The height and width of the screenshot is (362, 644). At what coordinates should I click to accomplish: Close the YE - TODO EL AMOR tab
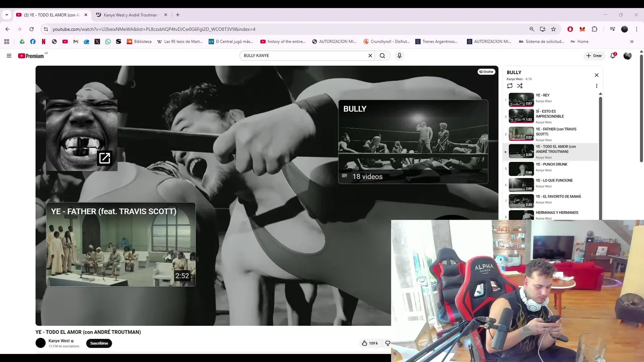point(86,15)
